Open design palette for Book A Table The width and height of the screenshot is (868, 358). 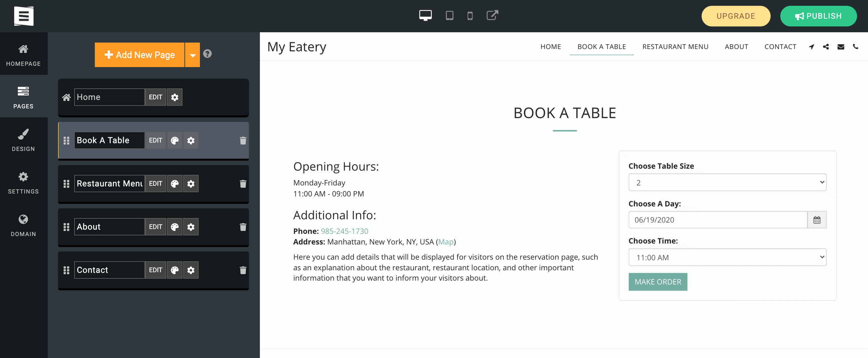174,140
